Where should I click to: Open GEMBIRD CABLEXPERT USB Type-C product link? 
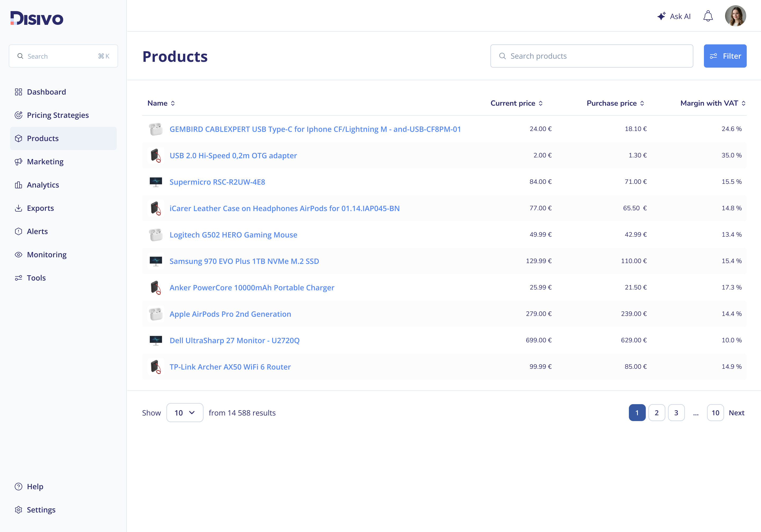pyautogui.click(x=315, y=129)
